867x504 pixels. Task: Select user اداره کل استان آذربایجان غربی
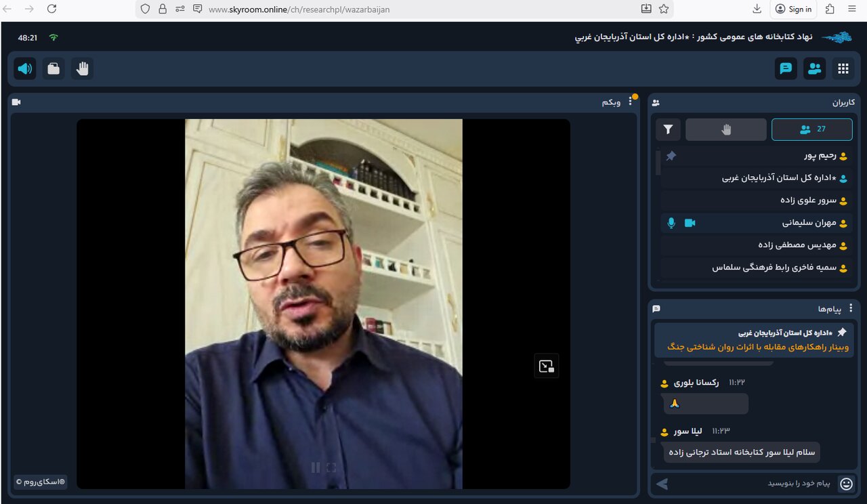click(x=756, y=178)
